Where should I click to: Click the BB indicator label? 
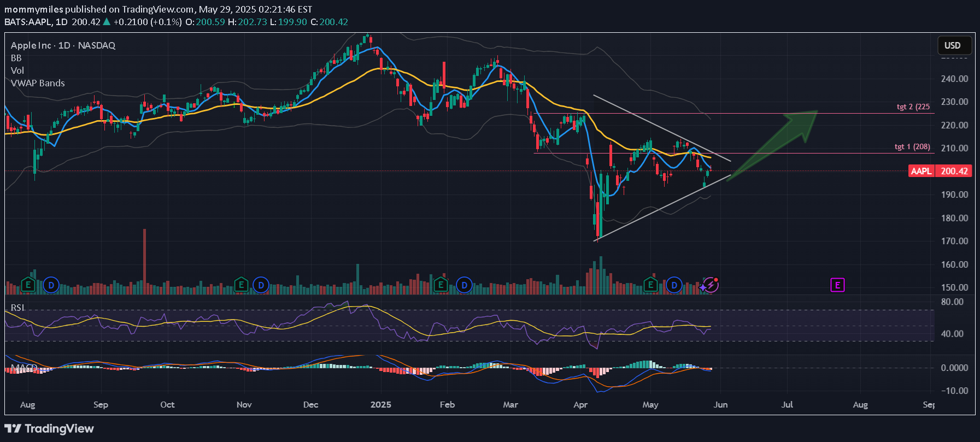tap(16, 58)
